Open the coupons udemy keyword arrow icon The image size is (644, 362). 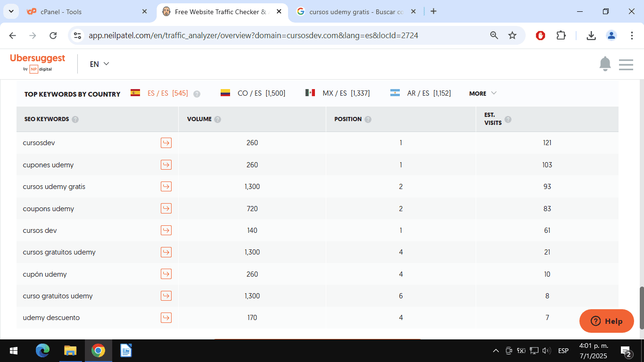(x=166, y=208)
